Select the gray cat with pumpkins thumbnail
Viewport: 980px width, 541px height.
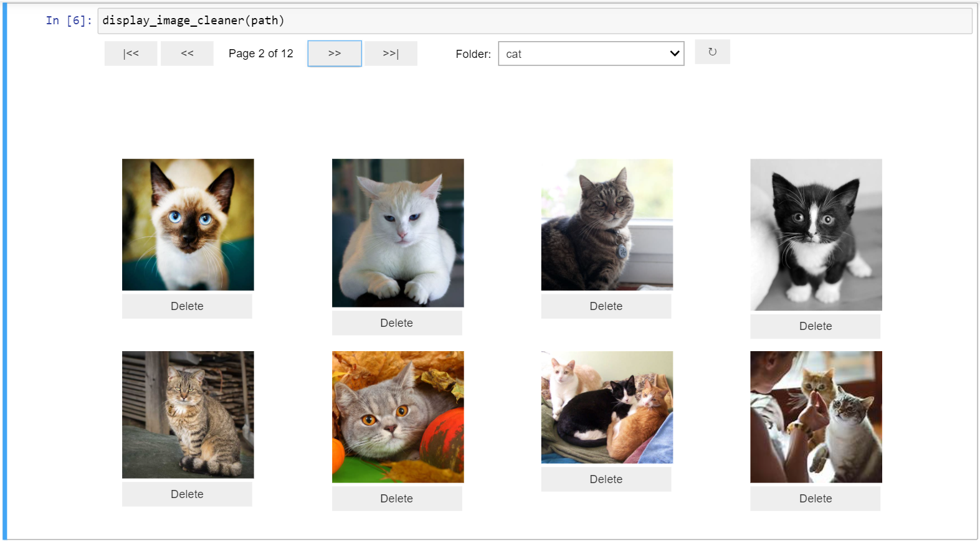[x=398, y=417]
